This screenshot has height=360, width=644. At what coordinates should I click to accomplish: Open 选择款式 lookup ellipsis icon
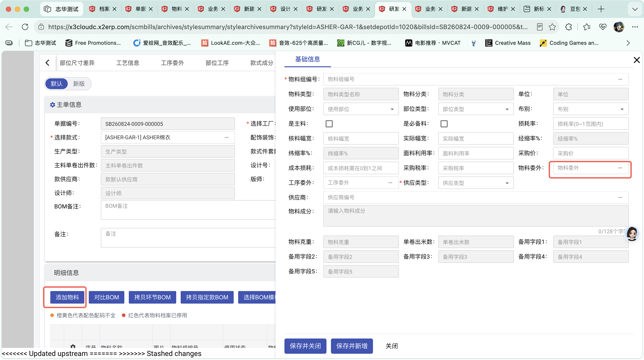[x=227, y=137]
